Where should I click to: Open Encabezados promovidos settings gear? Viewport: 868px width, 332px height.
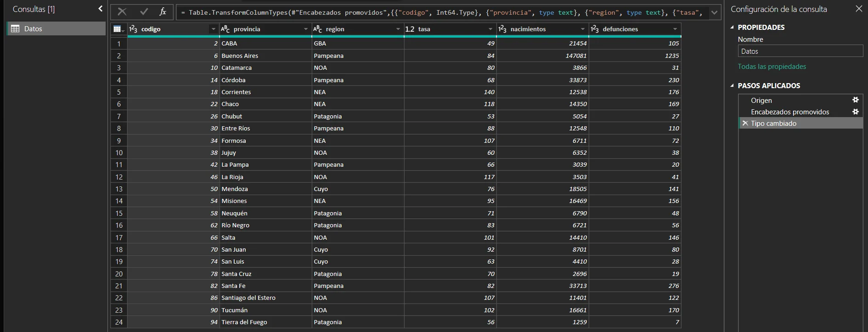pyautogui.click(x=856, y=111)
